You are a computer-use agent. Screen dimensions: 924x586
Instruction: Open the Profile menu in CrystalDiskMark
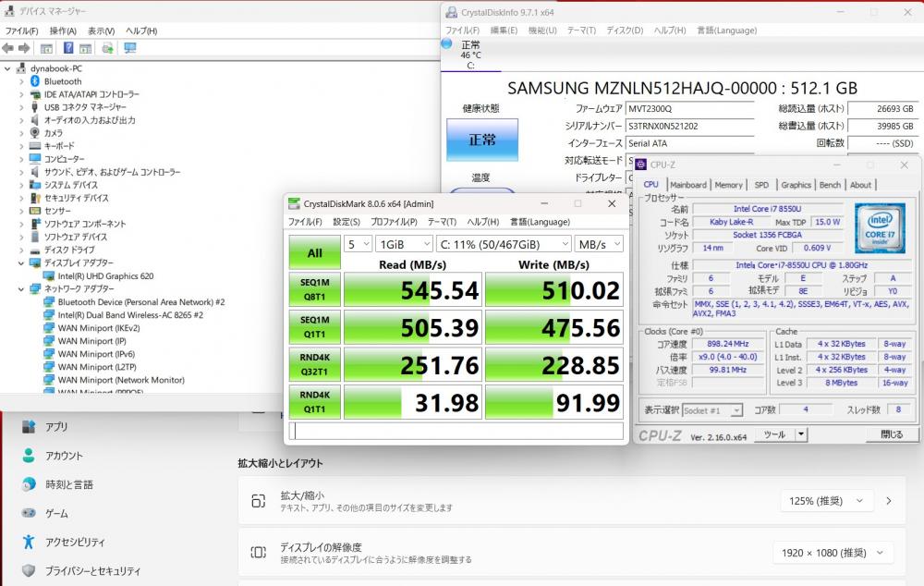pyautogui.click(x=393, y=222)
